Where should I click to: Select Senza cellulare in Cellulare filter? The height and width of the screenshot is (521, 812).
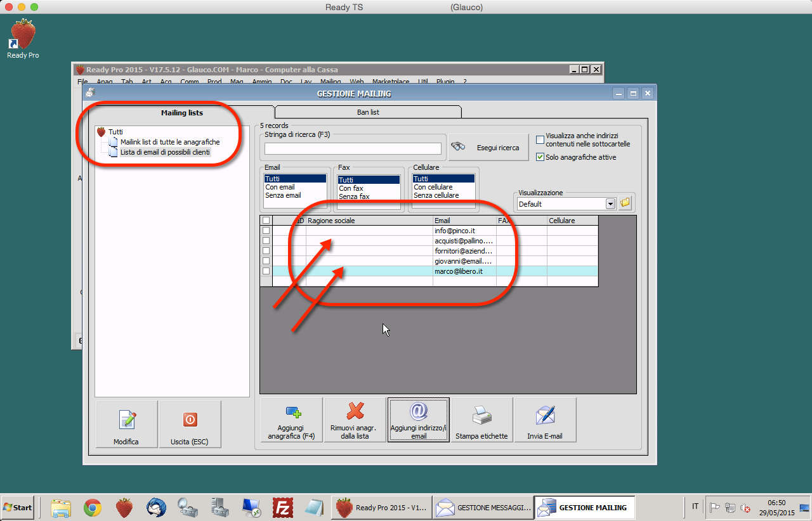(443, 195)
